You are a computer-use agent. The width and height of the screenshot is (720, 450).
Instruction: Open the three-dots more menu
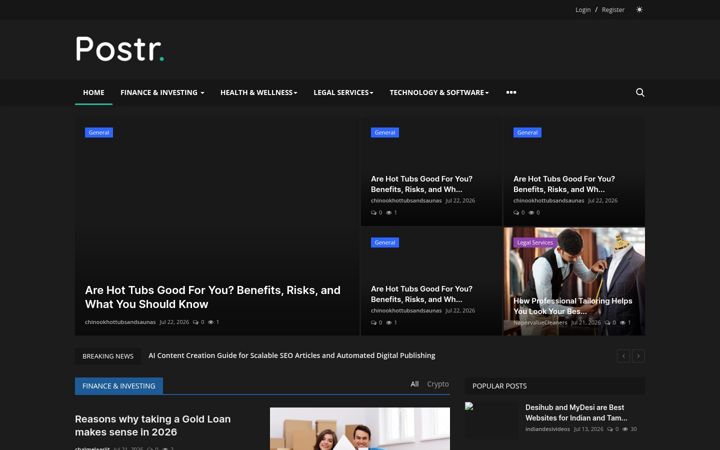pyautogui.click(x=511, y=92)
